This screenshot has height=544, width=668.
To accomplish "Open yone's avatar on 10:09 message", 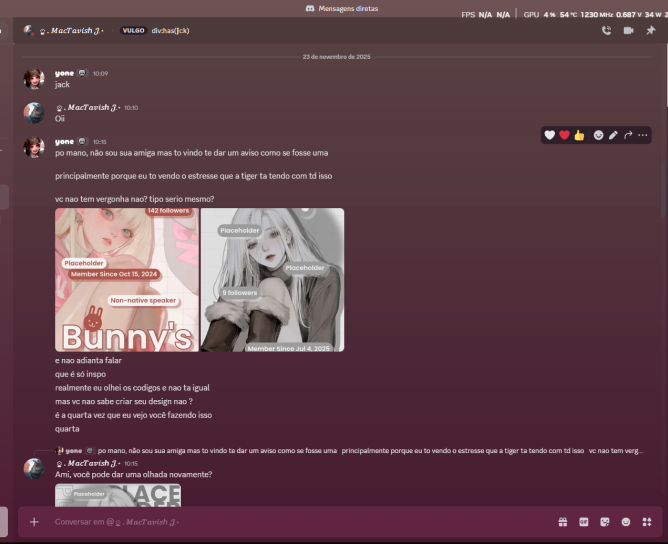I will pos(34,79).
